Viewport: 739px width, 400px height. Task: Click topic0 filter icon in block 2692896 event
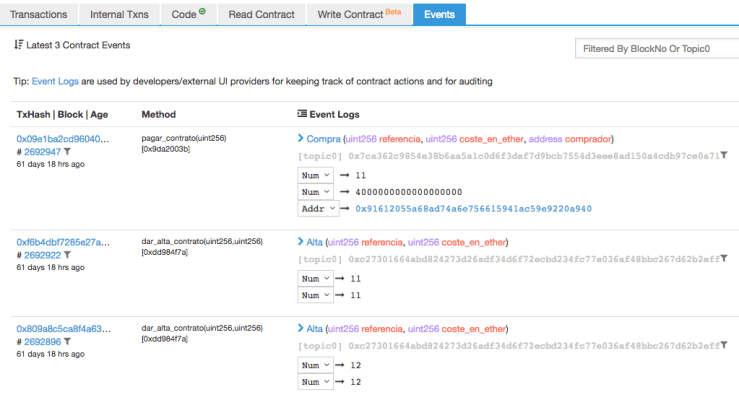pyautogui.click(x=724, y=346)
